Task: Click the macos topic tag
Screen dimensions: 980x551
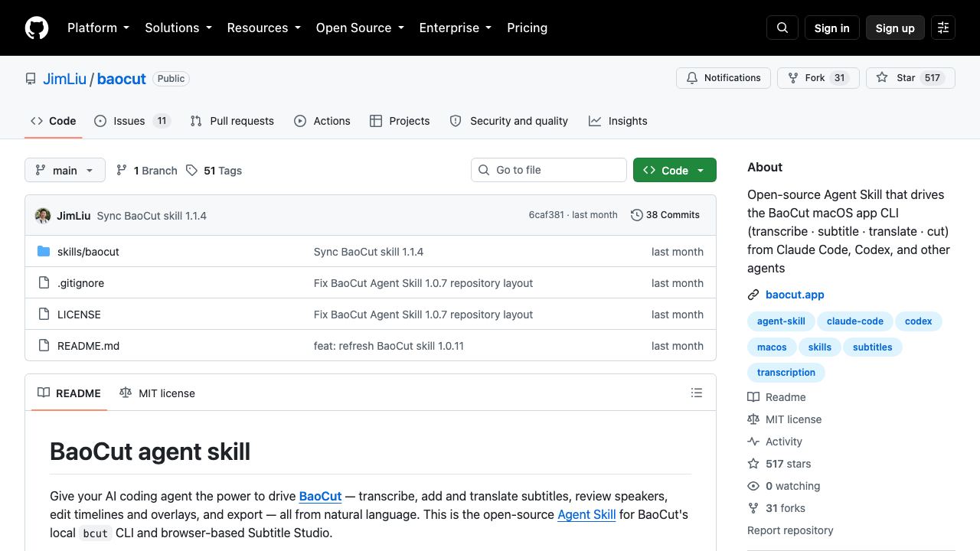Action: (x=772, y=347)
